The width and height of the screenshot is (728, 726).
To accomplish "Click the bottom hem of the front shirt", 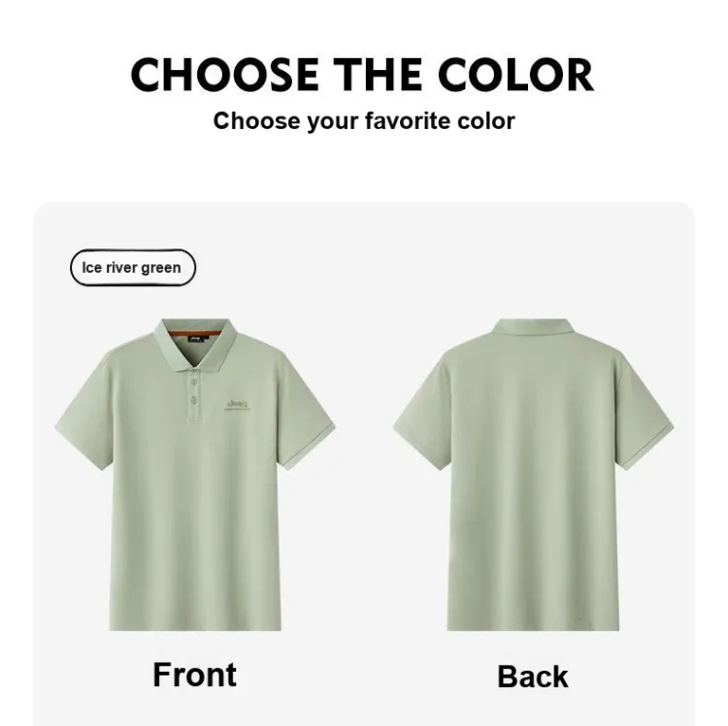I will pyautogui.click(x=195, y=627).
